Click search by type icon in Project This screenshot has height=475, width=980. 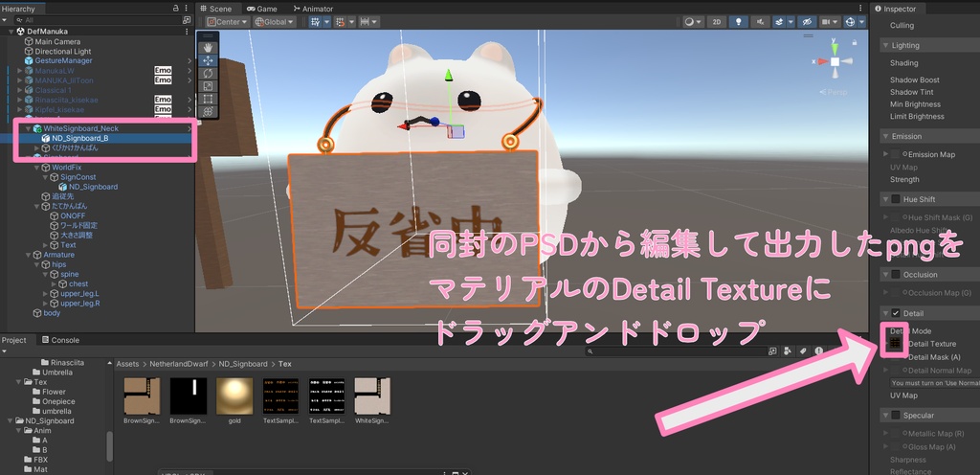tap(789, 351)
